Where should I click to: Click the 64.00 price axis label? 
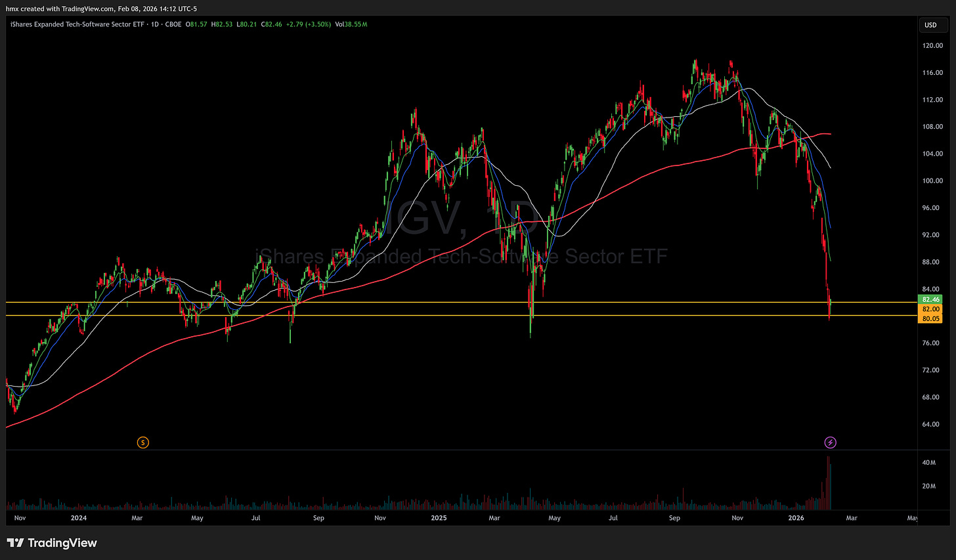(931, 424)
